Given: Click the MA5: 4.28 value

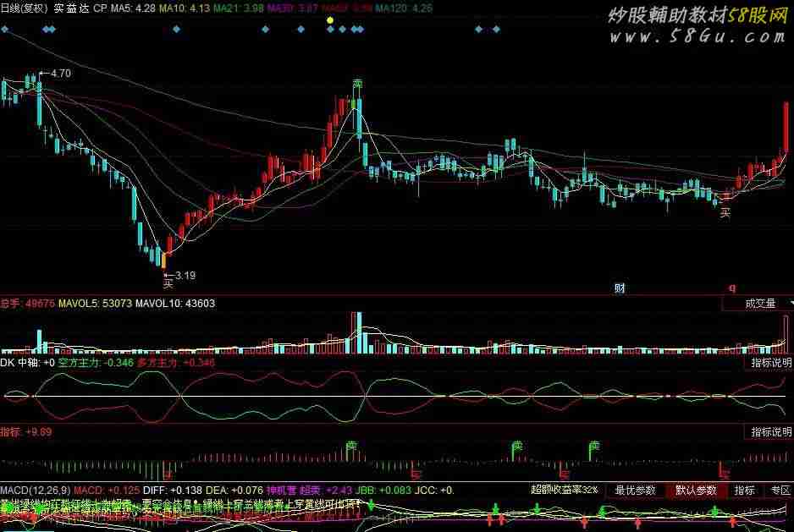Looking at the screenshot, I should tap(133, 8).
